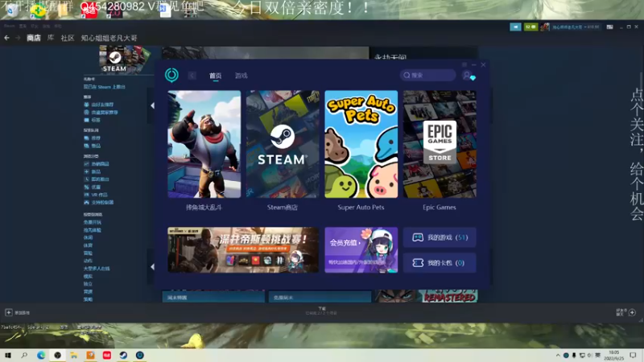Screen dimensions: 644x362
Task: Open the orange app icon in taskbar
Action: 90,356
